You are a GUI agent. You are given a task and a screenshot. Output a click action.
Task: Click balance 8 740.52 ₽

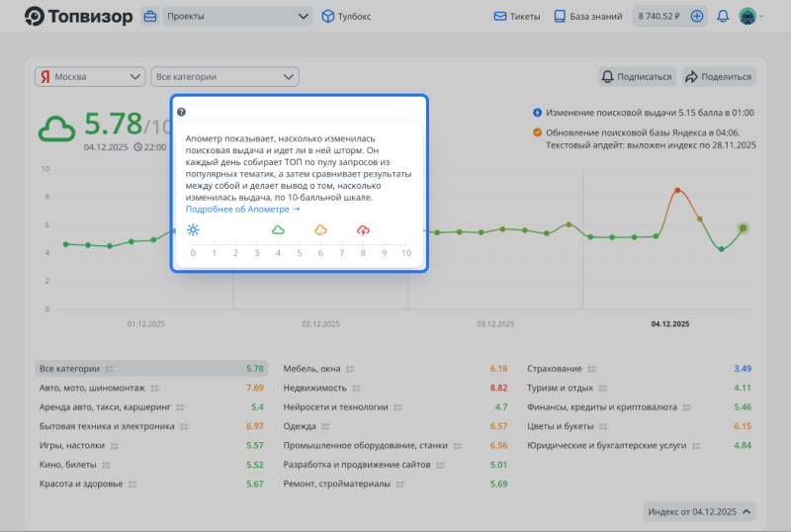pyautogui.click(x=659, y=16)
